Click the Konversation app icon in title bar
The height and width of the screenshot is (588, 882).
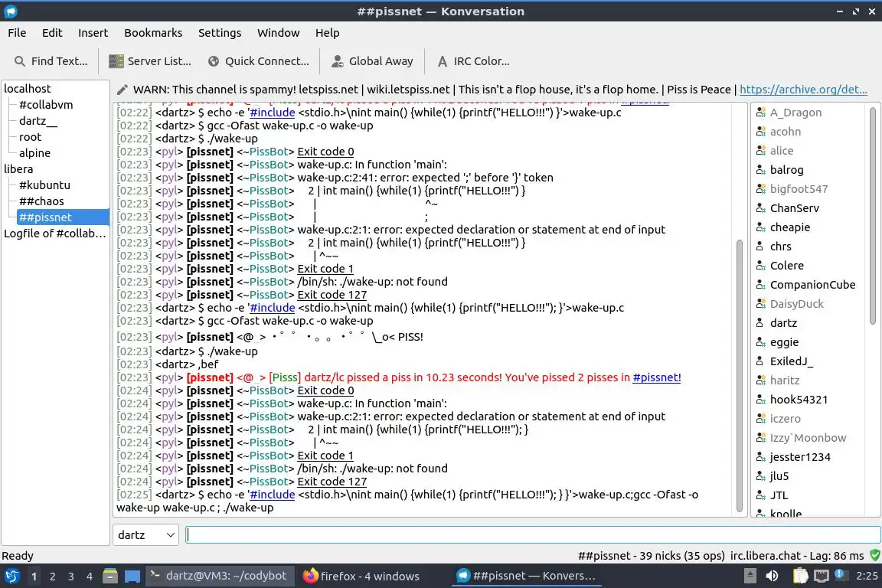[x=10, y=11]
